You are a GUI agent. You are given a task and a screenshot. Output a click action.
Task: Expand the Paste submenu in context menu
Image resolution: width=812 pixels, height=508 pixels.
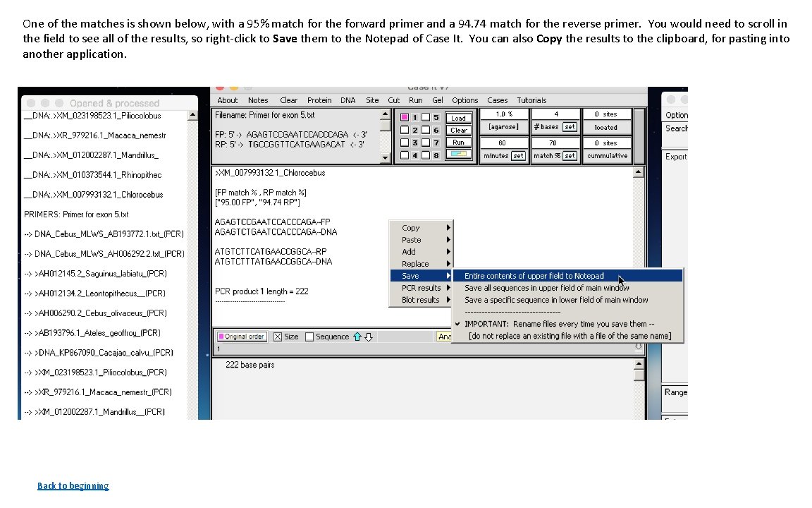point(421,239)
